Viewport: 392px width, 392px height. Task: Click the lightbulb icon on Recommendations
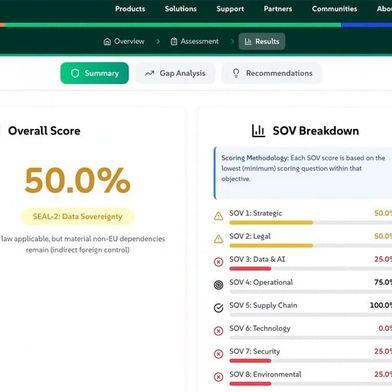(236, 73)
